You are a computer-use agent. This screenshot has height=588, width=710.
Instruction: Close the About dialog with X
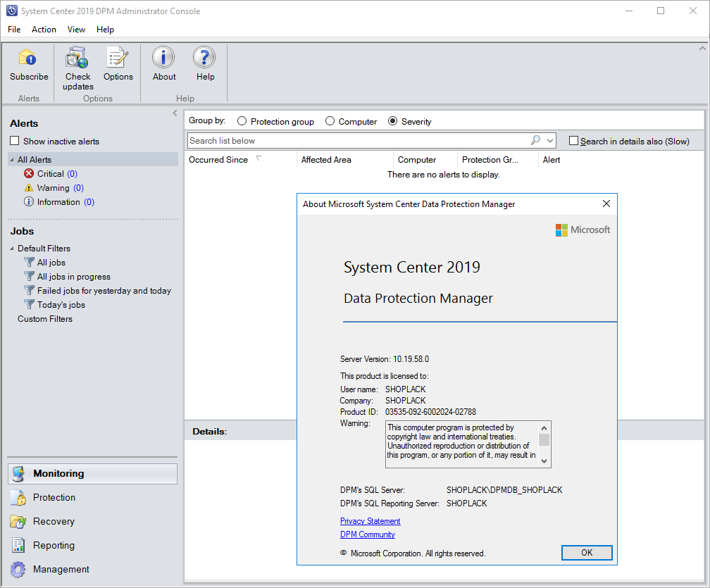606,204
